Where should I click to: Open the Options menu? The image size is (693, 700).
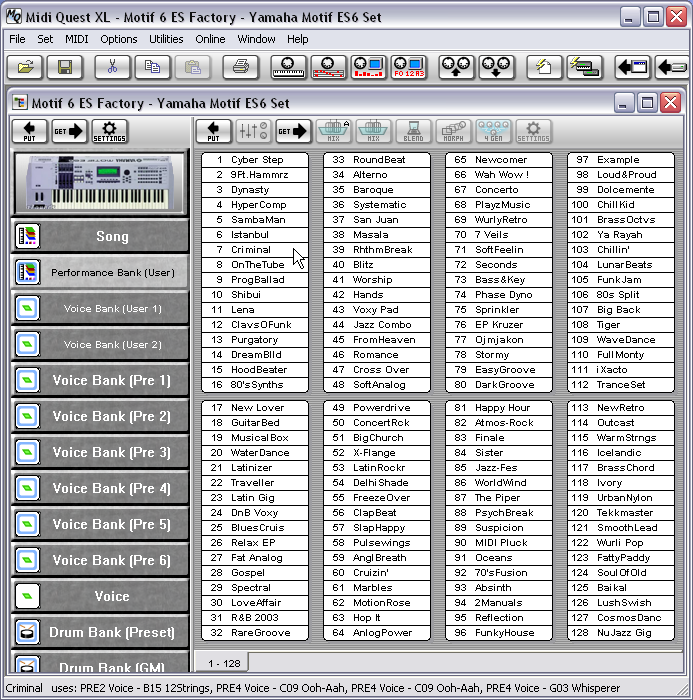click(119, 39)
